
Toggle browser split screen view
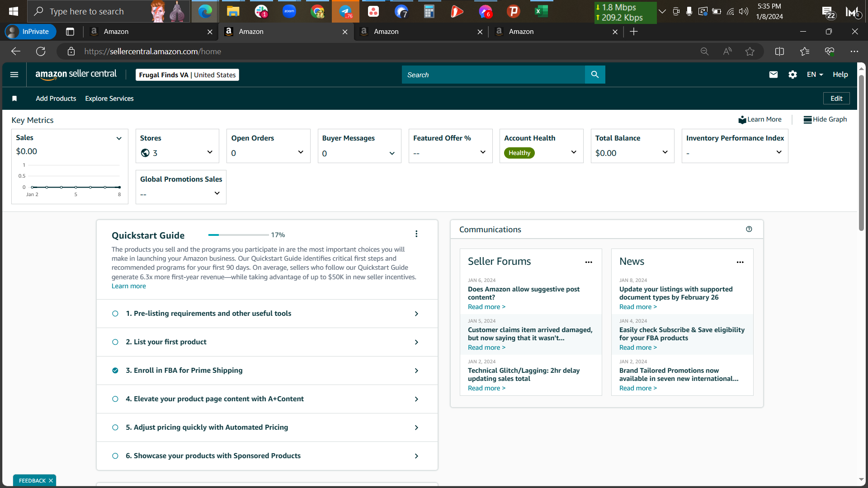click(x=779, y=52)
